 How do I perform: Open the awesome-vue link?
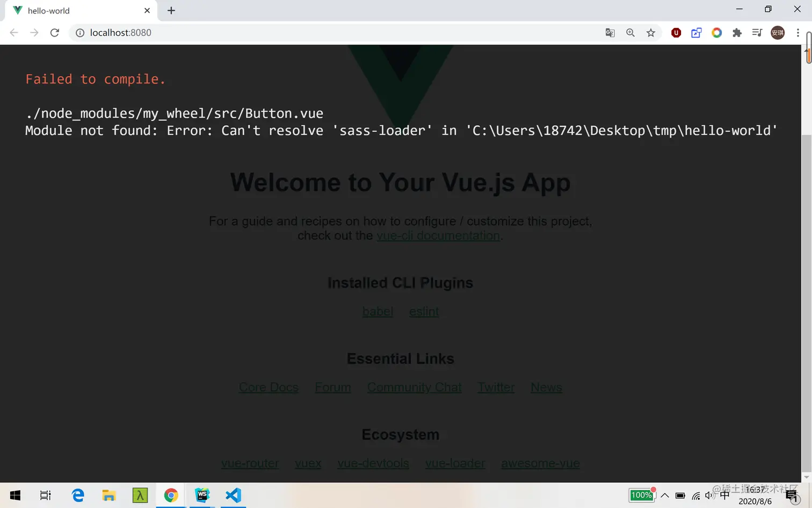point(540,463)
